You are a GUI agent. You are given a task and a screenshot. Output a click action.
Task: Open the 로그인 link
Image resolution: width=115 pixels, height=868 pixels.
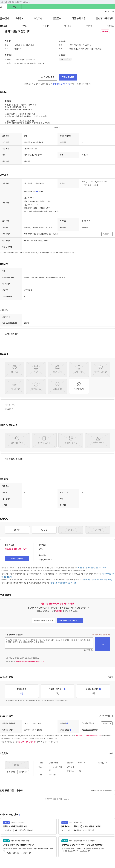point(107,11)
